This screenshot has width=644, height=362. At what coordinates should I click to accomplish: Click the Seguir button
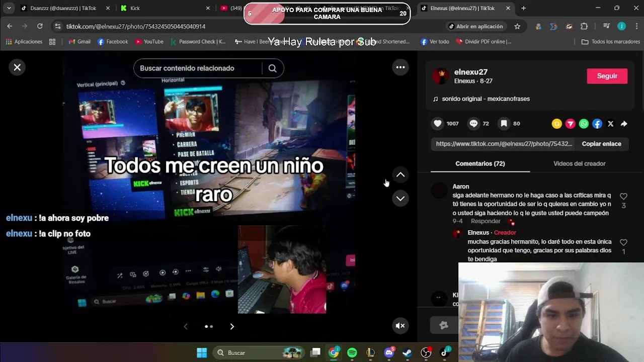click(607, 76)
